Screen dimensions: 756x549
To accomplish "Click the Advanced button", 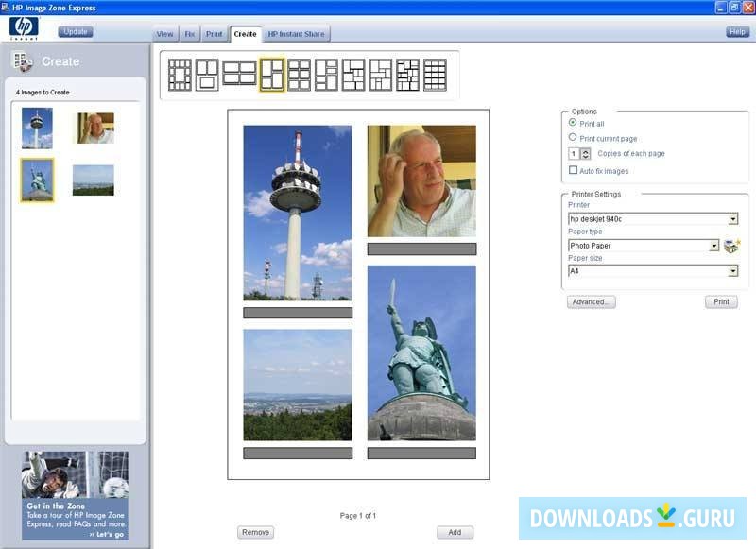I will click(591, 301).
